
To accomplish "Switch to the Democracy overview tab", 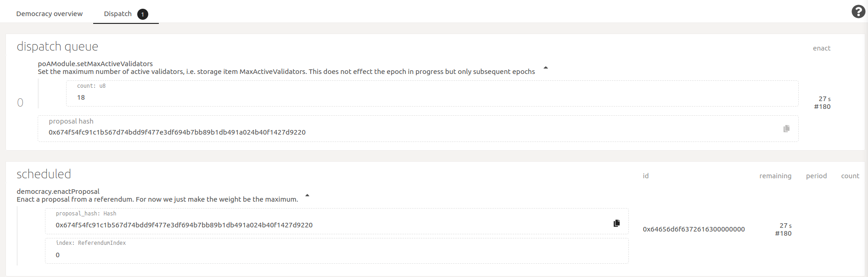I will pos(50,14).
